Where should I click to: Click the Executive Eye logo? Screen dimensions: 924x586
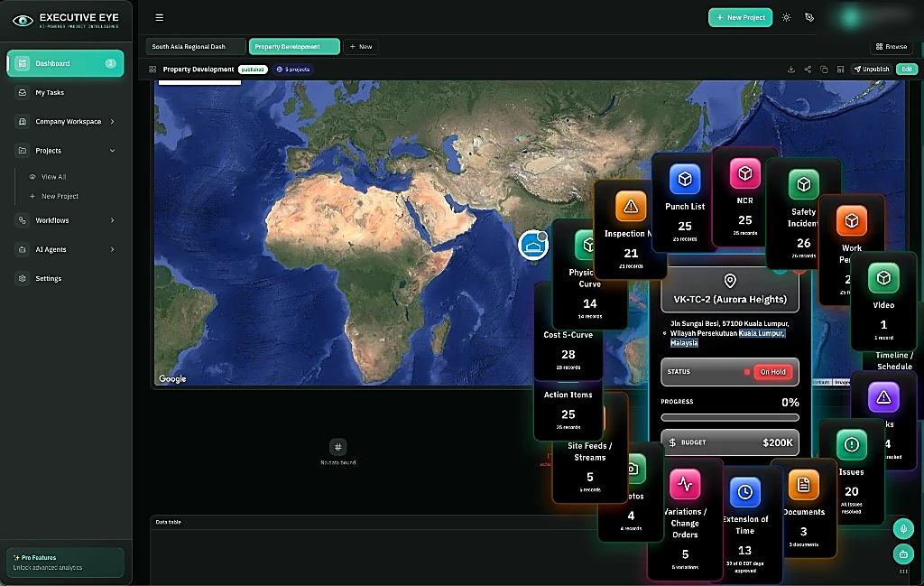pyautogui.click(x=65, y=21)
